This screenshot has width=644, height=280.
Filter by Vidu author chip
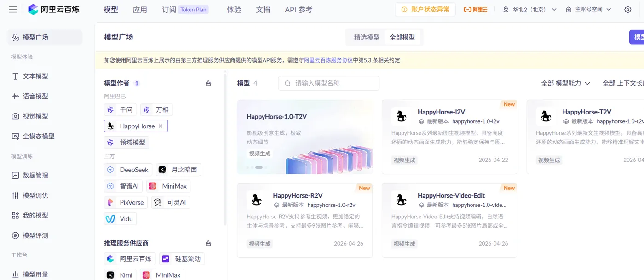pyautogui.click(x=120, y=219)
